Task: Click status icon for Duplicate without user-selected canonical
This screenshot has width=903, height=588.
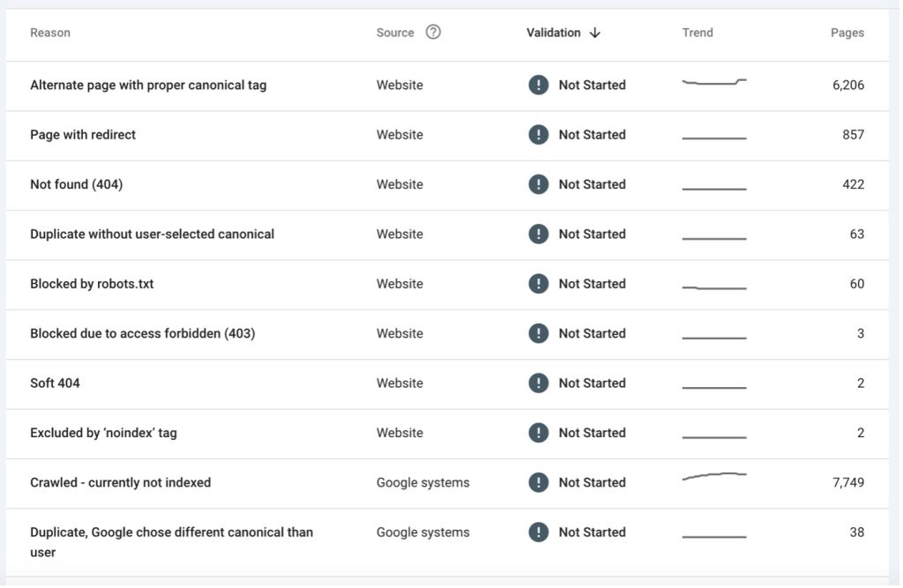Action: pos(539,234)
